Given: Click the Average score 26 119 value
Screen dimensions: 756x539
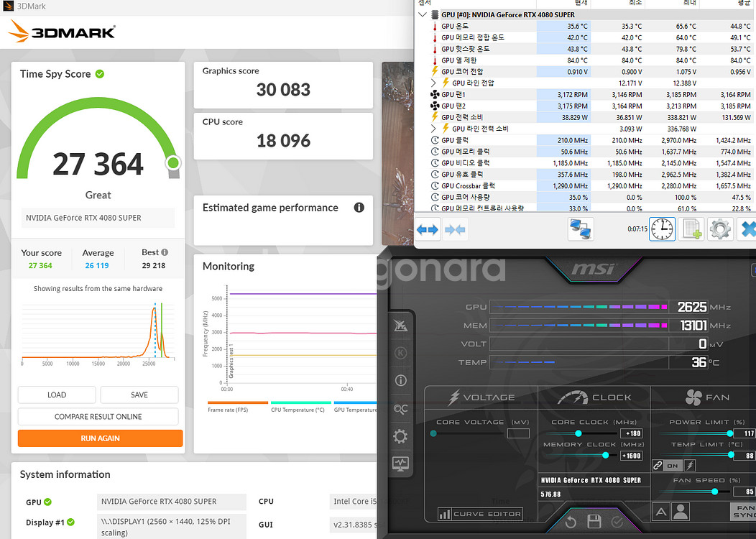Looking at the screenshot, I should click(97, 265).
